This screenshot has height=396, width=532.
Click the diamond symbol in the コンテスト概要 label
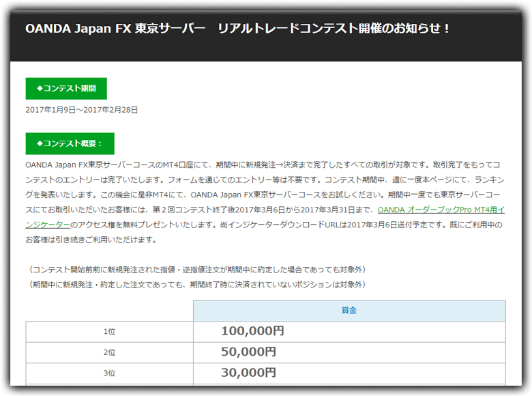[40, 143]
